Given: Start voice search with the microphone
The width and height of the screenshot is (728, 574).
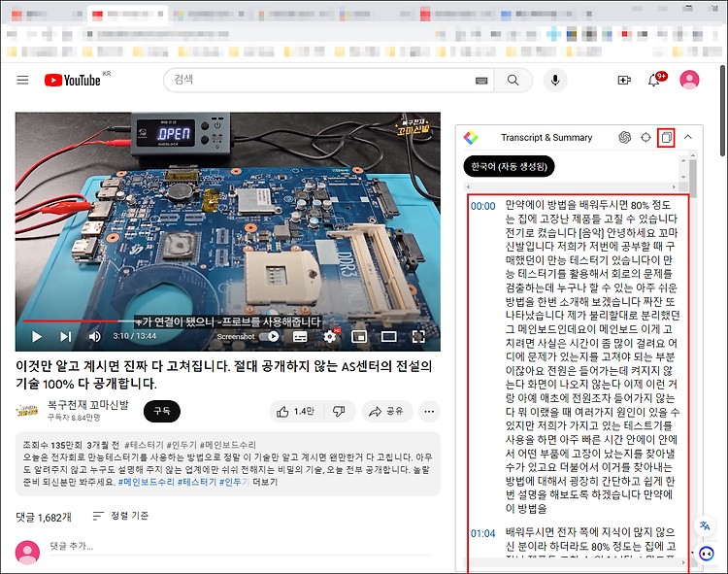Looking at the screenshot, I should [555, 81].
